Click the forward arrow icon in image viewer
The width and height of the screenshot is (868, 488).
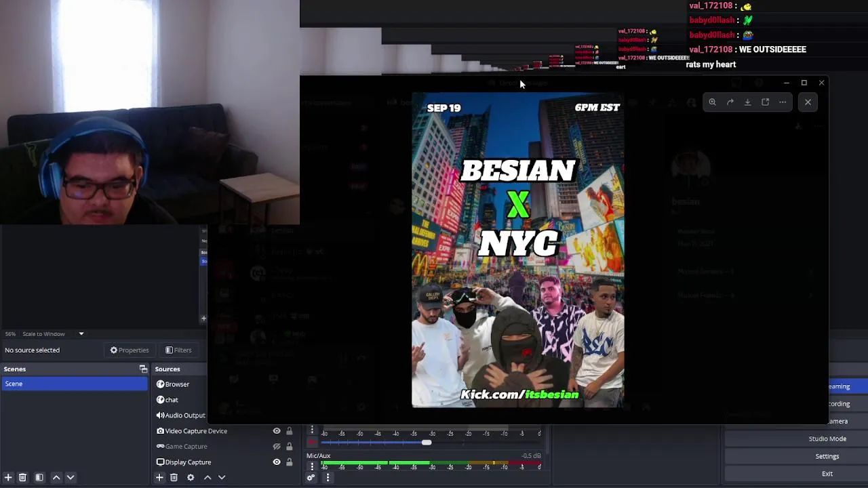pyautogui.click(x=730, y=102)
